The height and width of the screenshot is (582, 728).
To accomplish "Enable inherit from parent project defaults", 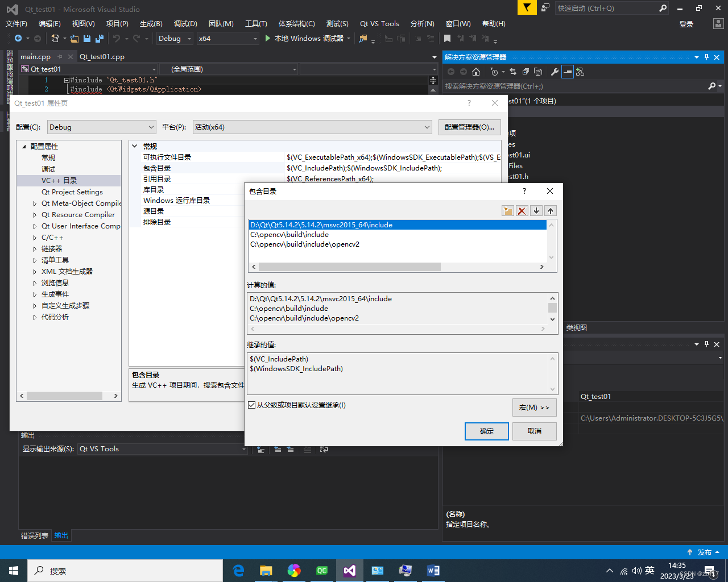I will [x=252, y=405].
